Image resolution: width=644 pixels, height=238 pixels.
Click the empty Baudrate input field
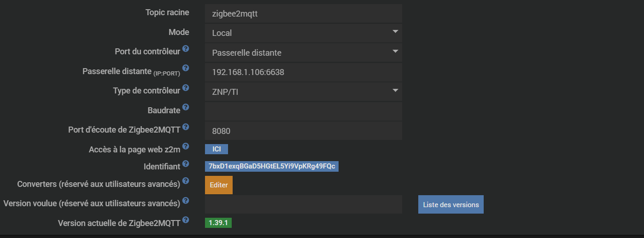pyautogui.click(x=303, y=111)
